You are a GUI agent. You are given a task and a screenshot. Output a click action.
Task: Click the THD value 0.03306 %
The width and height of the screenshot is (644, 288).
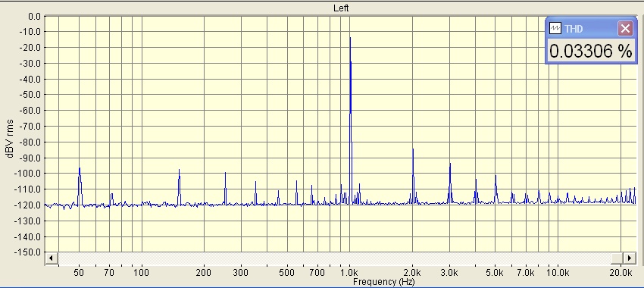pos(591,52)
